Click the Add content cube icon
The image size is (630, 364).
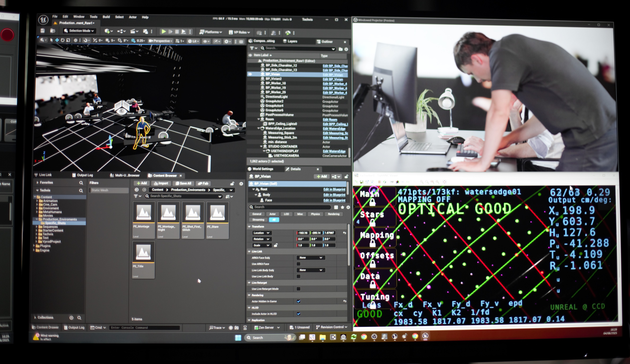(x=107, y=31)
